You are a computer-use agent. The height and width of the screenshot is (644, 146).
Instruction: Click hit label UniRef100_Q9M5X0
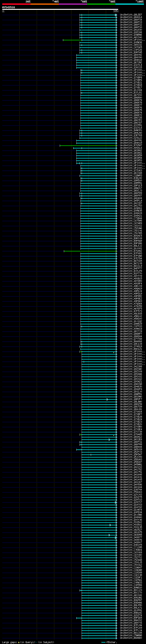(131, 180)
